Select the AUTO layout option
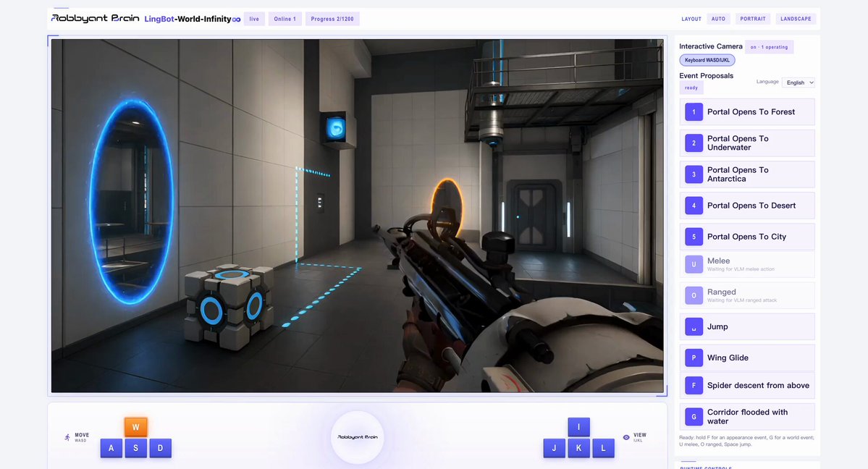 point(719,19)
